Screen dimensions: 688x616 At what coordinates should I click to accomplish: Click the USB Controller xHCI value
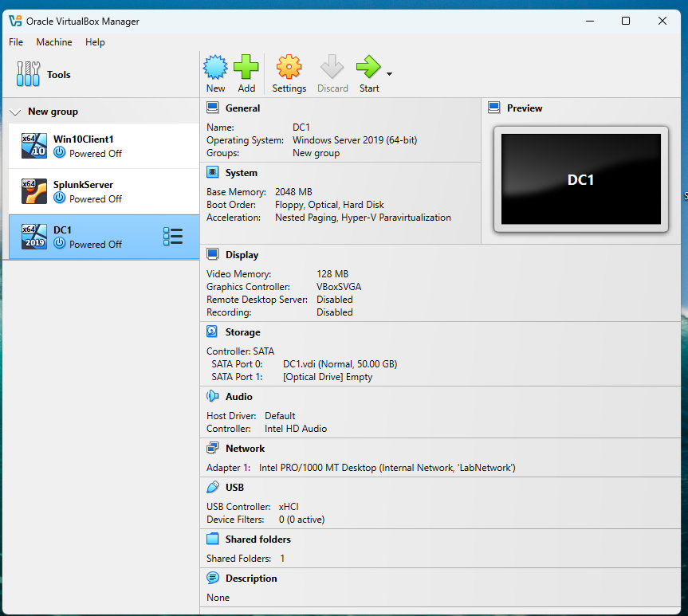tap(289, 507)
